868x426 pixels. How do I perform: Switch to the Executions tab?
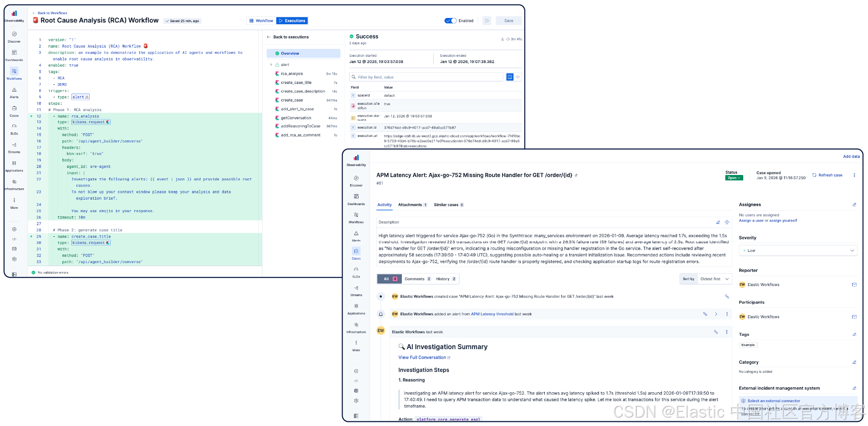click(292, 20)
